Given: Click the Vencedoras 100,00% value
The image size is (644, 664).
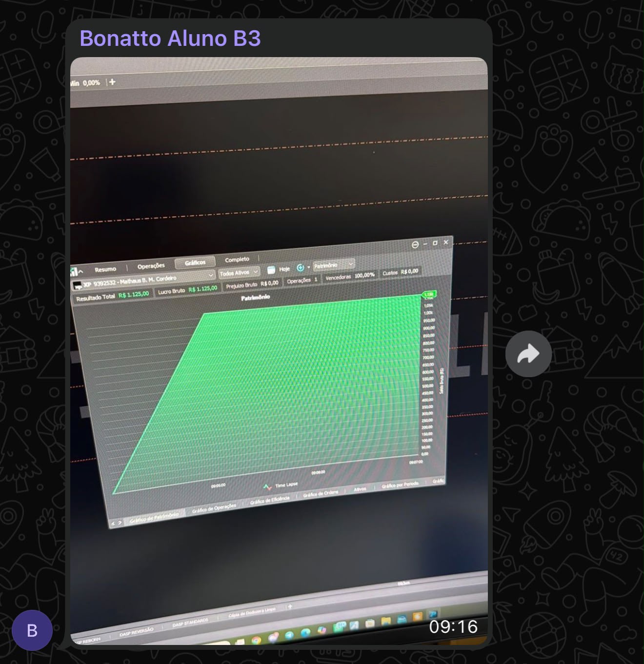Looking at the screenshot, I should click(x=364, y=275).
